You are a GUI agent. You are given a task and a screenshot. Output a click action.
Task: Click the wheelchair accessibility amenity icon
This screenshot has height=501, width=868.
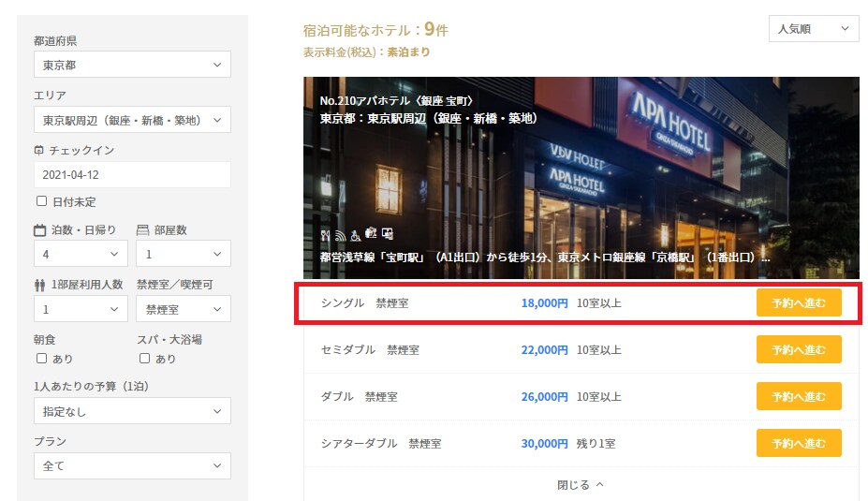click(356, 235)
